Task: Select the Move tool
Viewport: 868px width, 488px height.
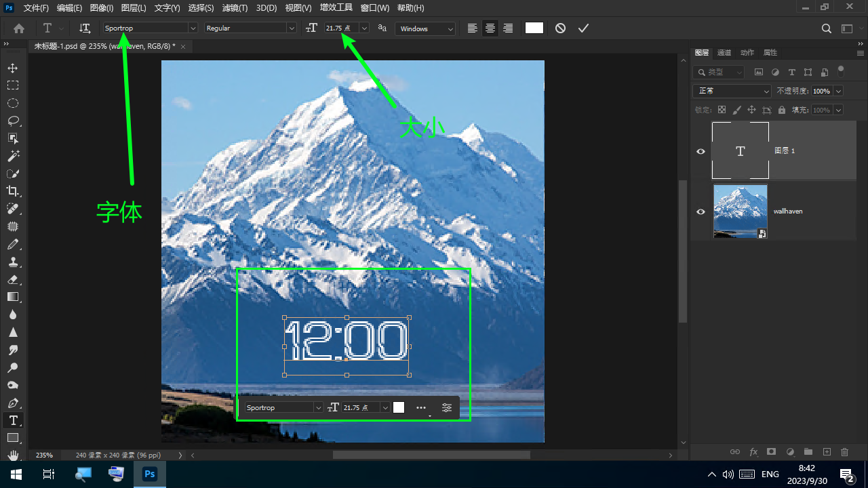Action: point(13,68)
